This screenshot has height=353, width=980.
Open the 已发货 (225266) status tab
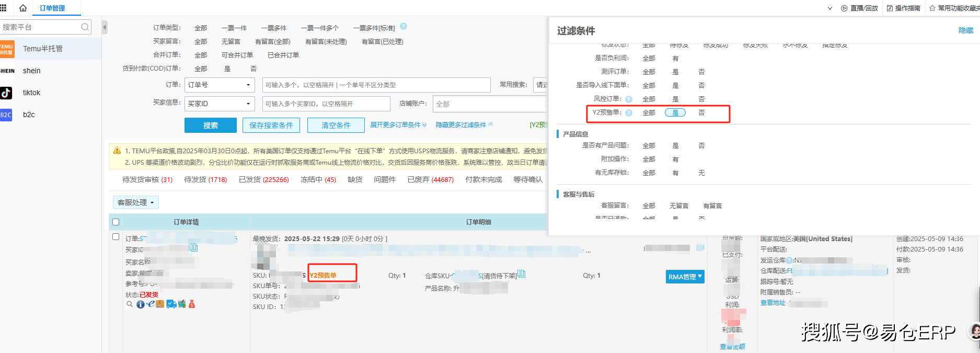click(x=263, y=180)
